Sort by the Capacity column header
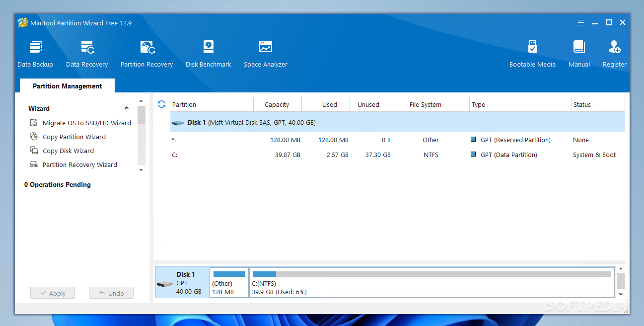The width and height of the screenshot is (644, 326). (x=277, y=104)
